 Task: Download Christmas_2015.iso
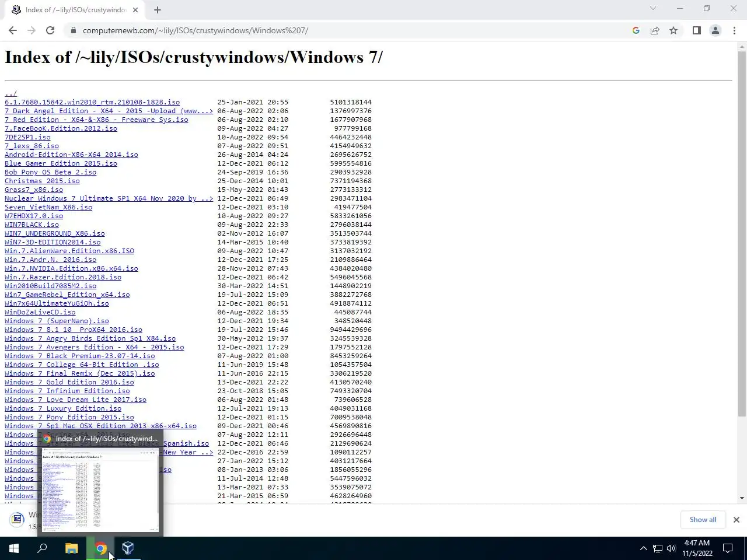point(42,181)
